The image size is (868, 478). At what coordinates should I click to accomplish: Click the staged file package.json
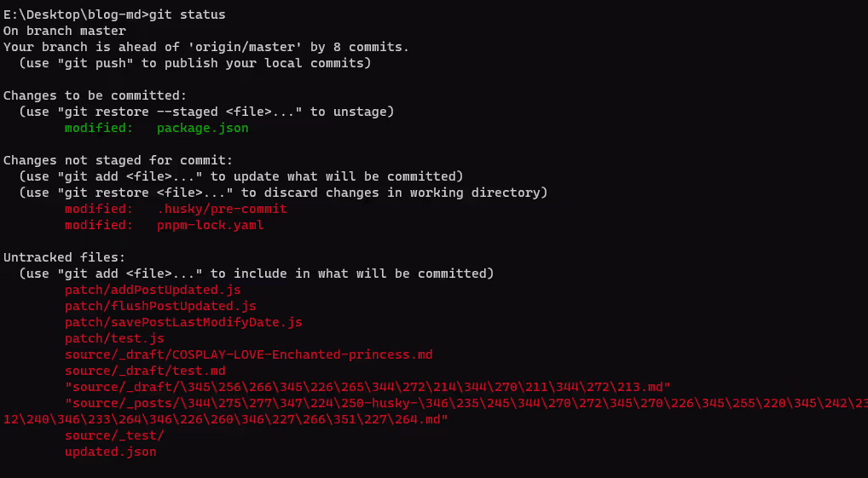tap(203, 129)
